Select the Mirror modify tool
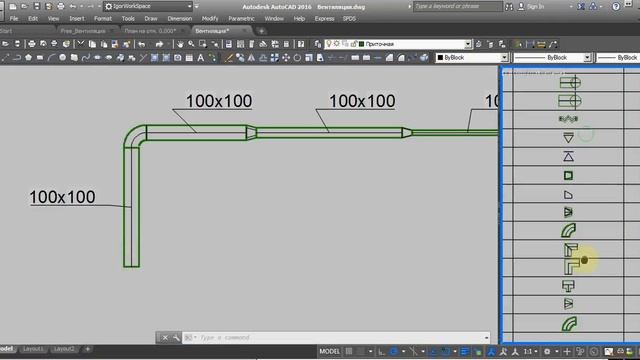 (x=251, y=58)
